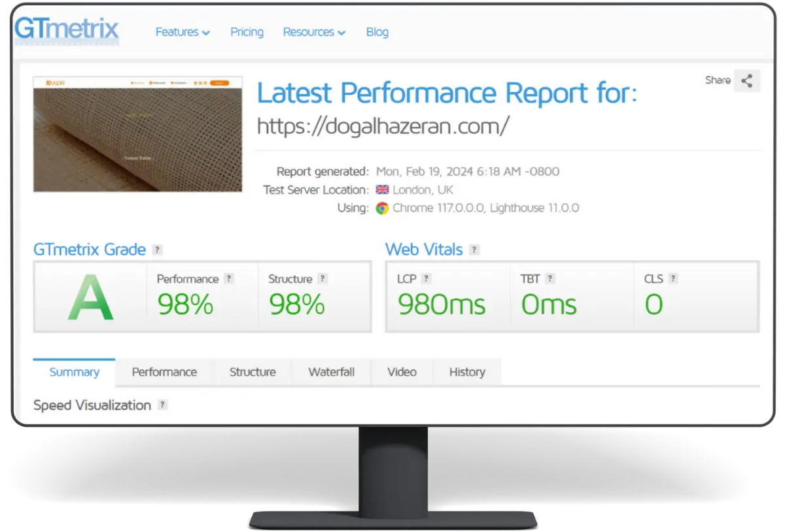This screenshot has height=532, width=785.
Task: Open the CLS help tooltip
Action: [671, 278]
